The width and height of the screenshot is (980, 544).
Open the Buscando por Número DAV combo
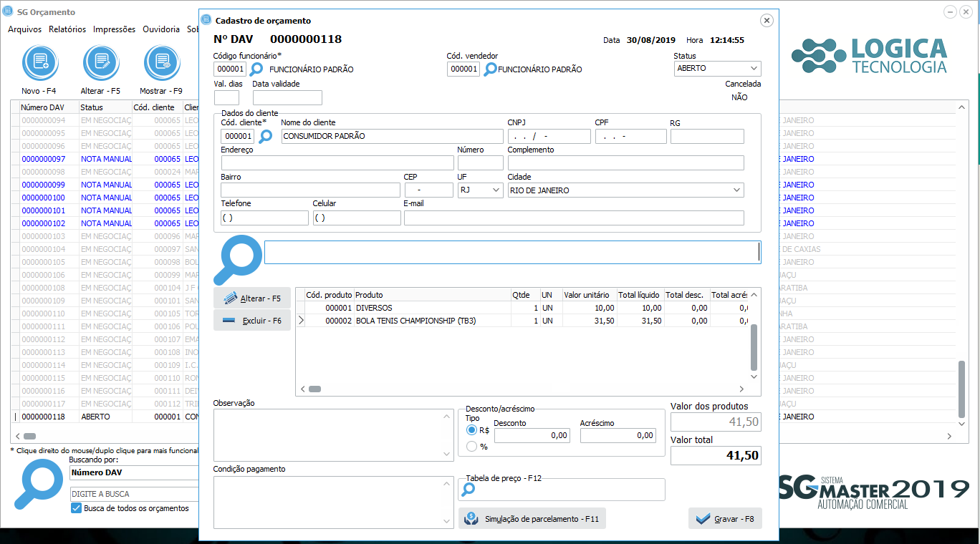[135, 473]
